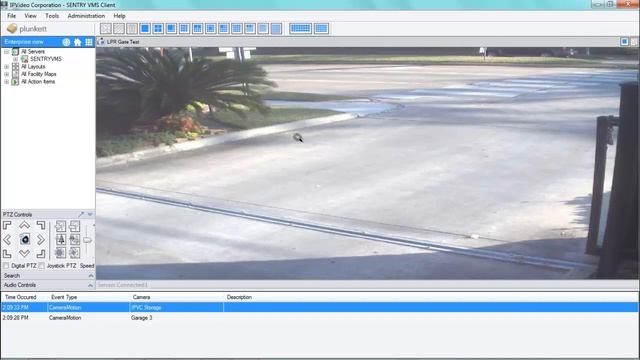Move camera up-right with PTZ corner arrow
The image size is (640, 360).
[x=41, y=225]
